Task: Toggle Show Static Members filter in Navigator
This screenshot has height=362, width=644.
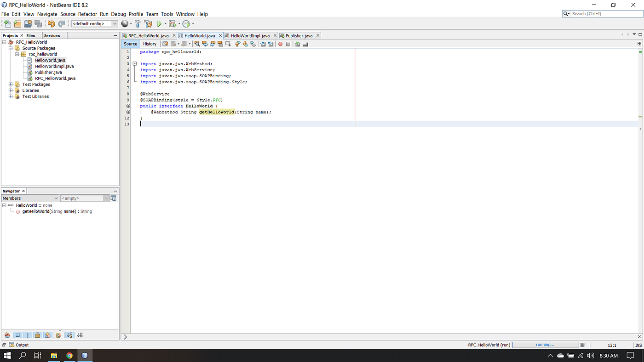Action: (28, 335)
